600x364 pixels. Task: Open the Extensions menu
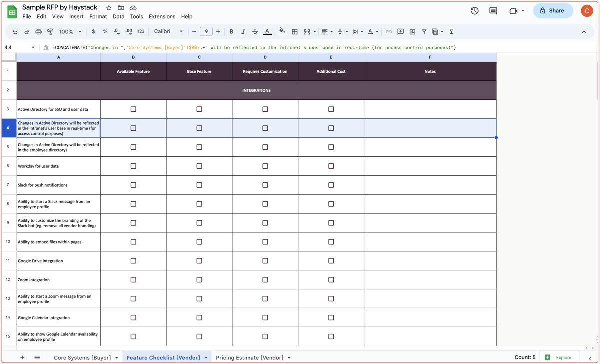[162, 17]
